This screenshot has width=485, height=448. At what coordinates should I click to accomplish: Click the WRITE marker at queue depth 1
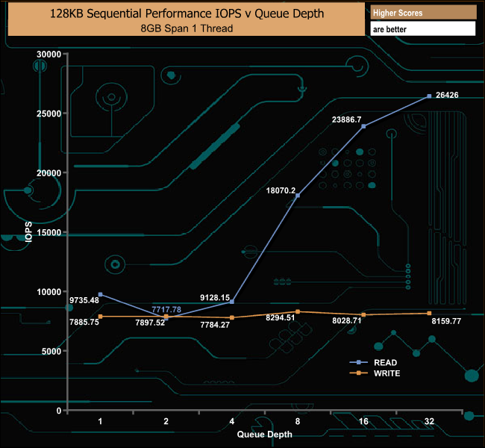coord(100,317)
